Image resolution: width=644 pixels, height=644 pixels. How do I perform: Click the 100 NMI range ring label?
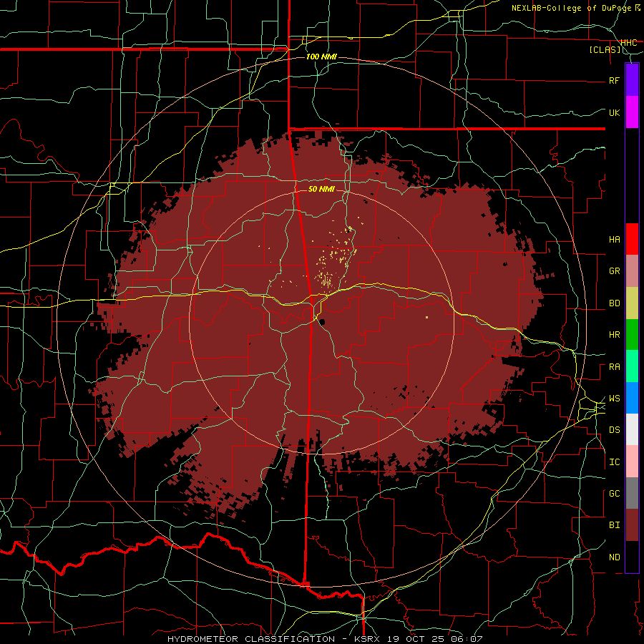pyautogui.click(x=321, y=57)
